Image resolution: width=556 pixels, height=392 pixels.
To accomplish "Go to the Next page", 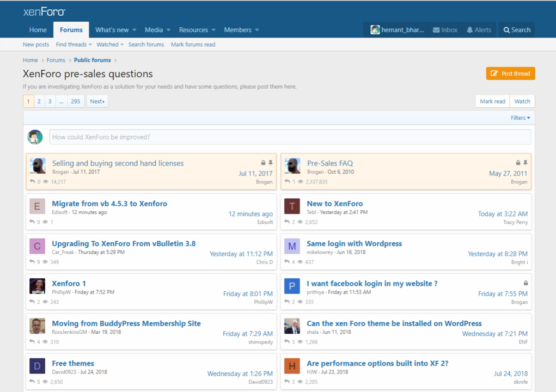I will [x=97, y=101].
